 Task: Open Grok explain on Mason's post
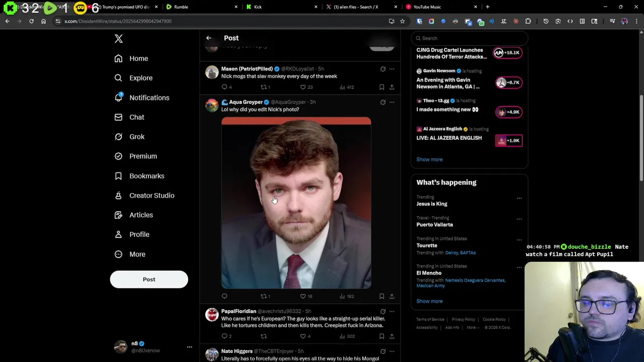(383, 69)
